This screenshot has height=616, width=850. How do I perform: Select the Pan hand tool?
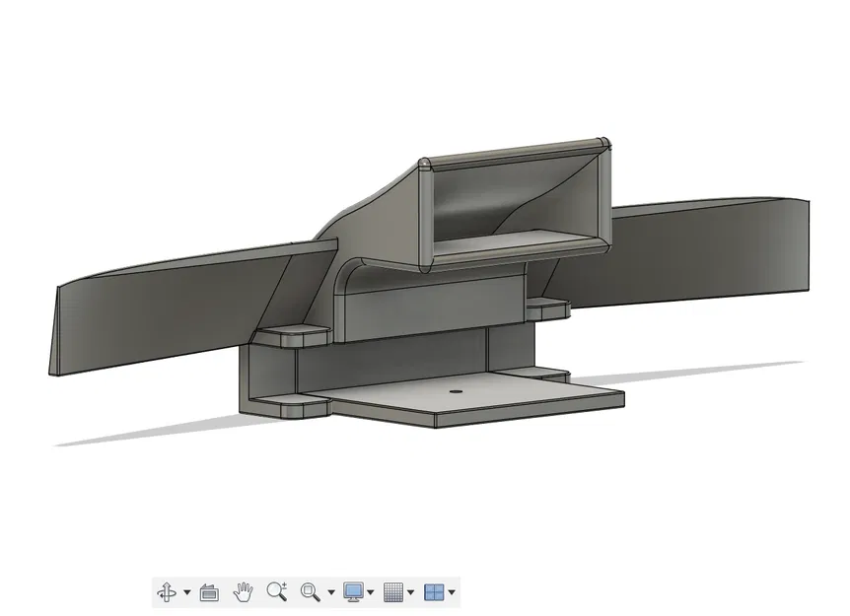(244, 592)
